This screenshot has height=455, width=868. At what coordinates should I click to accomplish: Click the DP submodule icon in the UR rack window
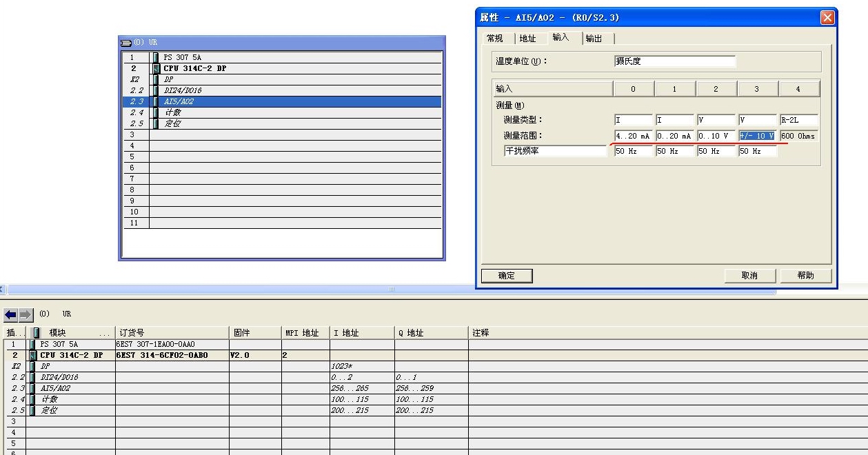156,79
